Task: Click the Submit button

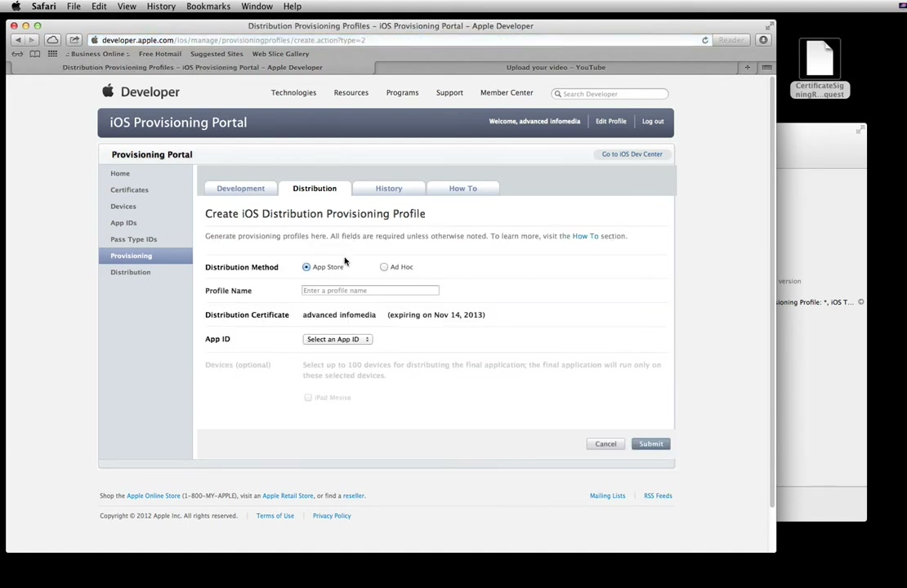Action: pyautogui.click(x=650, y=444)
